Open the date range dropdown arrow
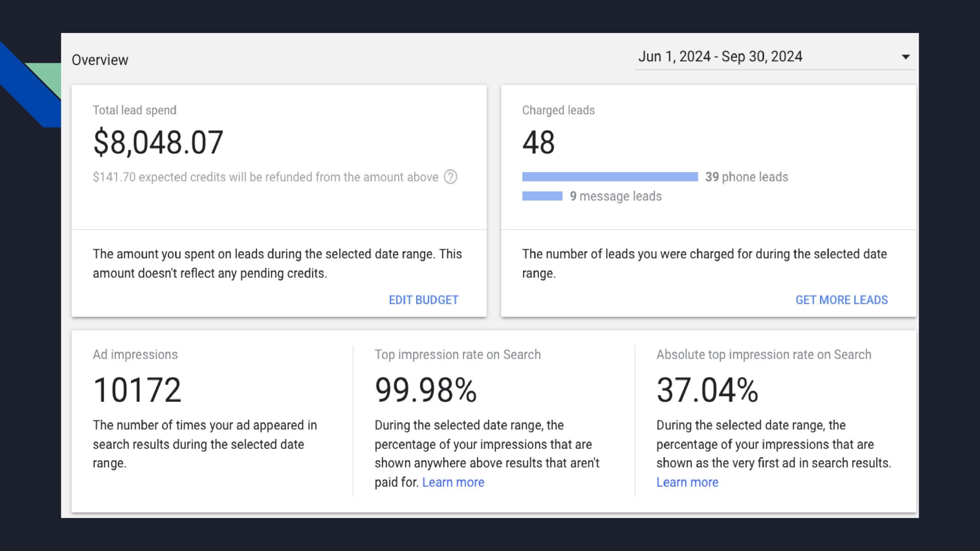 point(905,57)
